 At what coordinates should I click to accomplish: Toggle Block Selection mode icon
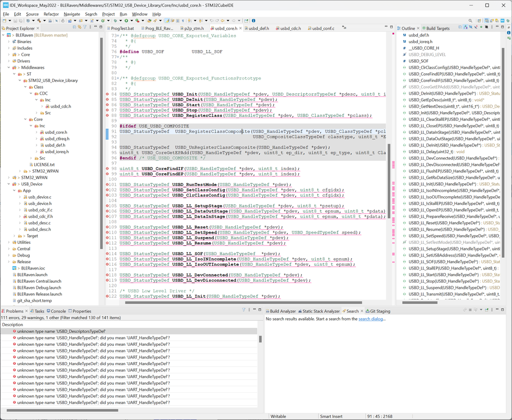coord(177,20)
